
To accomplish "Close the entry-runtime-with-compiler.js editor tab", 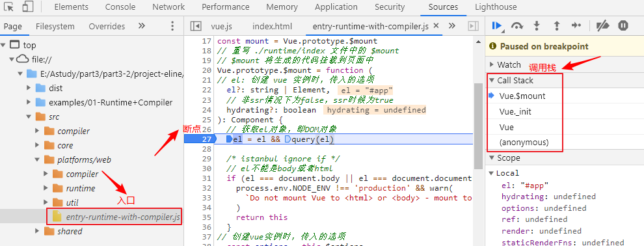I will [x=436, y=26].
